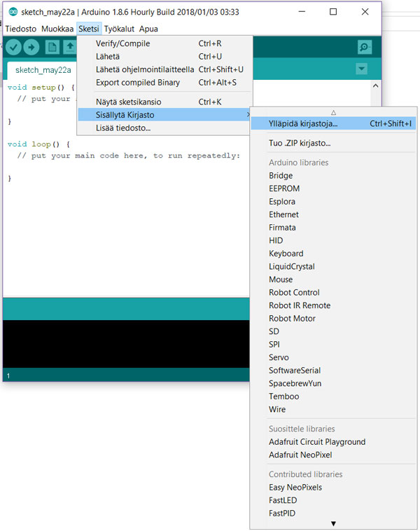Viewport: 420px width, 531px height.
Task: Select Verify/Compile from Sketsi menu
Action: coord(122,43)
